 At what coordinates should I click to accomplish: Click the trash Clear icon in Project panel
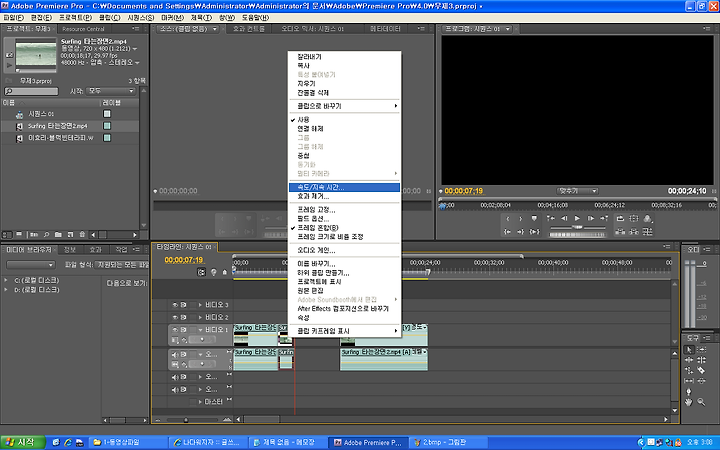82,235
